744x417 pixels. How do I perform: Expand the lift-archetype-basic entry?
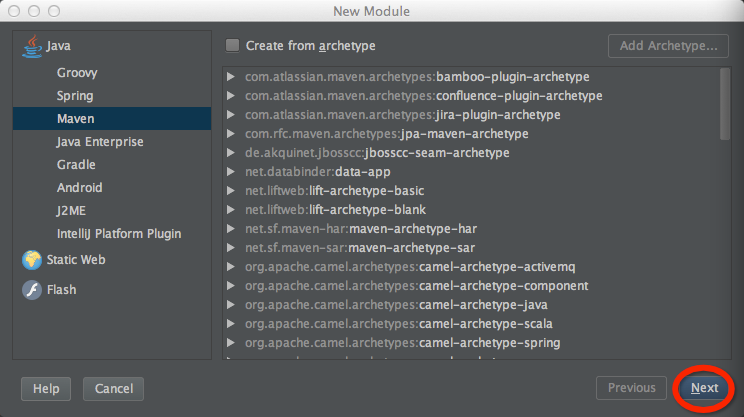coord(231,191)
